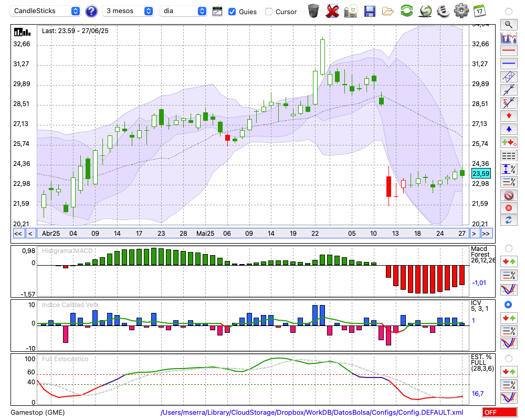Click the blue vertical range percent tool
525x420 pixels.
pyautogui.click(x=509, y=169)
